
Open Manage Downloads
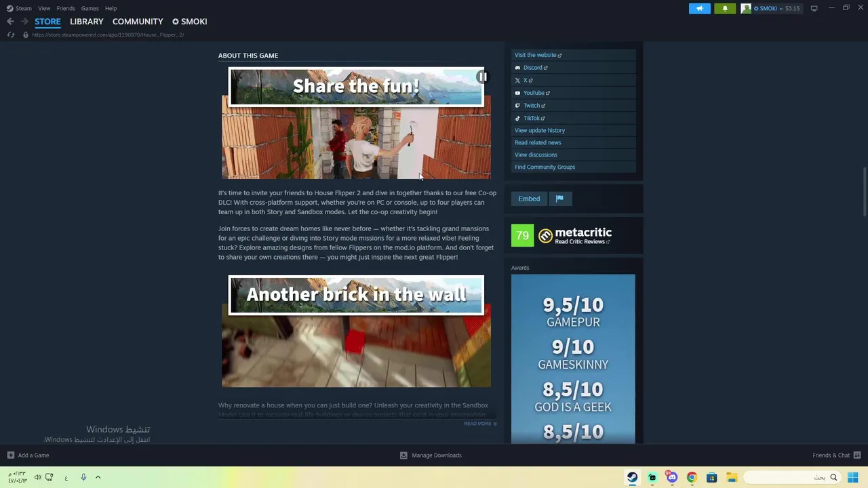point(431,455)
